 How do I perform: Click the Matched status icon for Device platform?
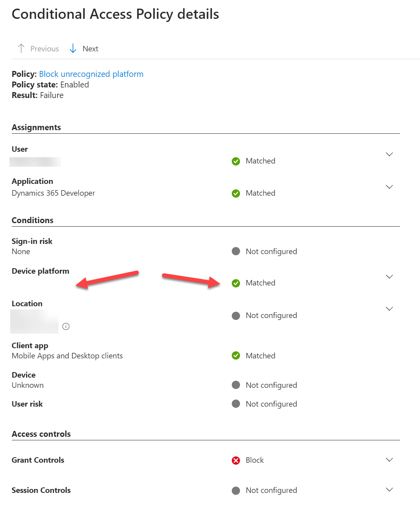pyautogui.click(x=236, y=283)
